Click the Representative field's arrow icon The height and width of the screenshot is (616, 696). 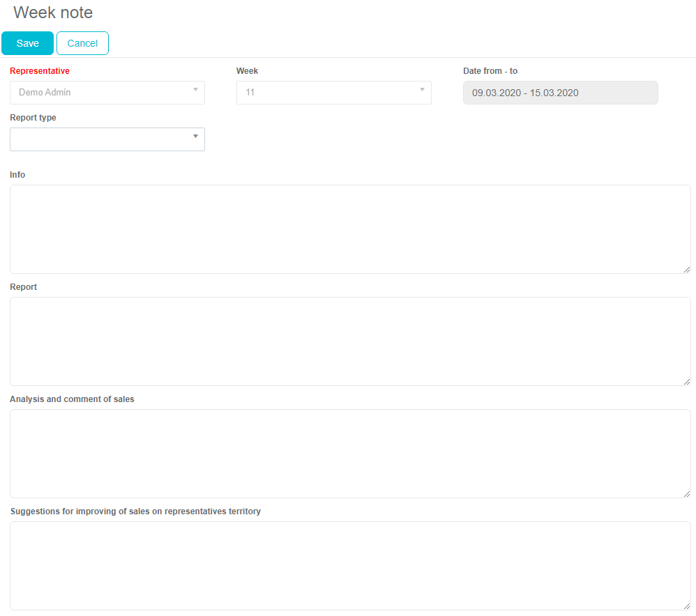click(195, 90)
